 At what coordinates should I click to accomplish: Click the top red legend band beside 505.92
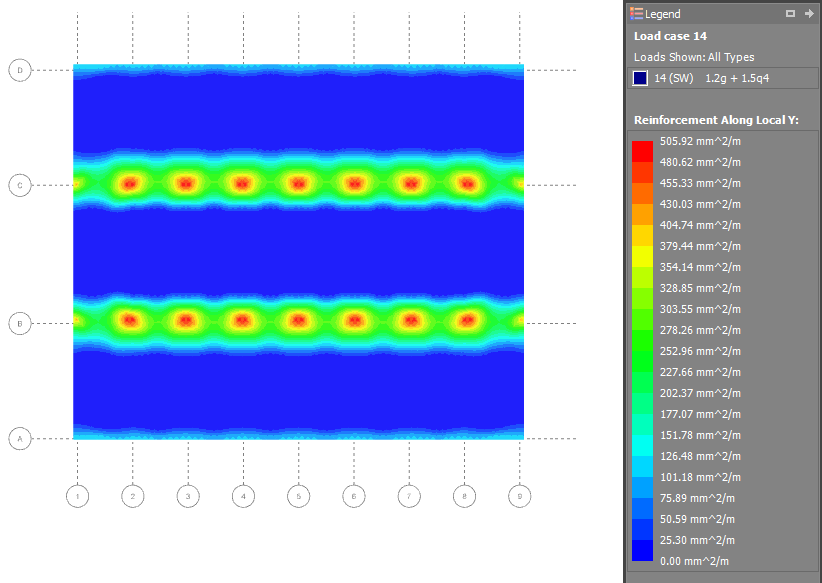pos(642,151)
